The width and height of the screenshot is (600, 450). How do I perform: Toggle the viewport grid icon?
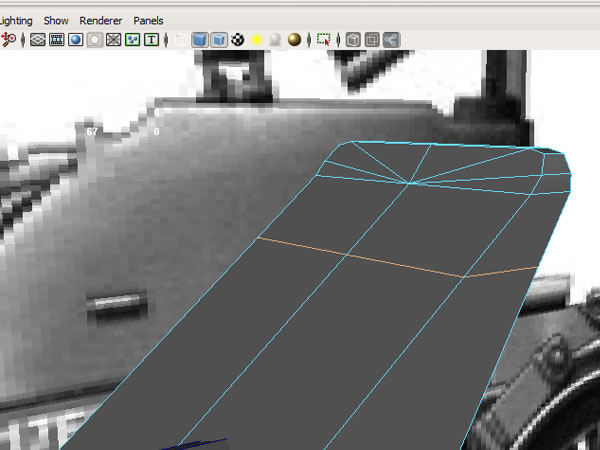tap(38, 40)
